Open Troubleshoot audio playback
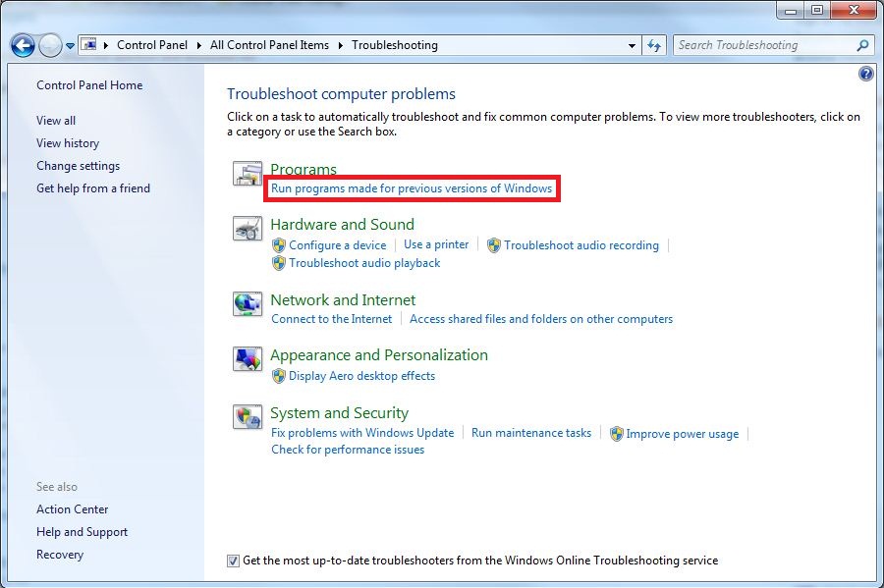Screen dimensions: 884x588 point(364,263)
